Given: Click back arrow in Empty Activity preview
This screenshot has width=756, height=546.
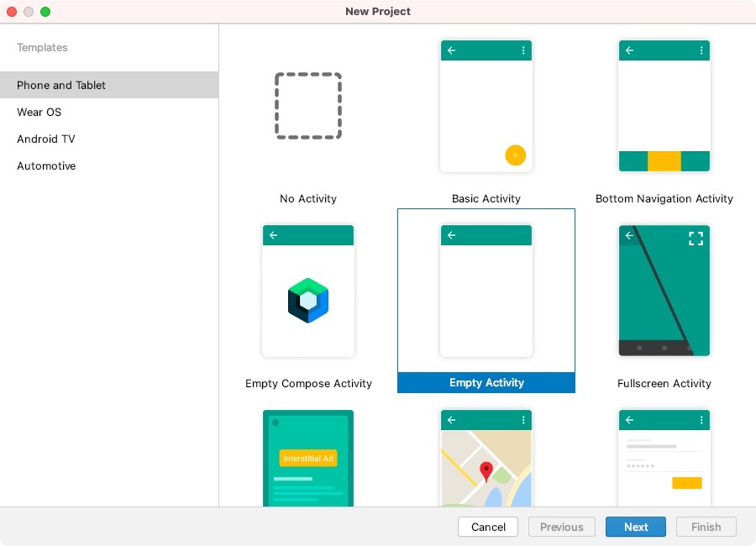Looking at the screenshot, I should tap(451, 235).
